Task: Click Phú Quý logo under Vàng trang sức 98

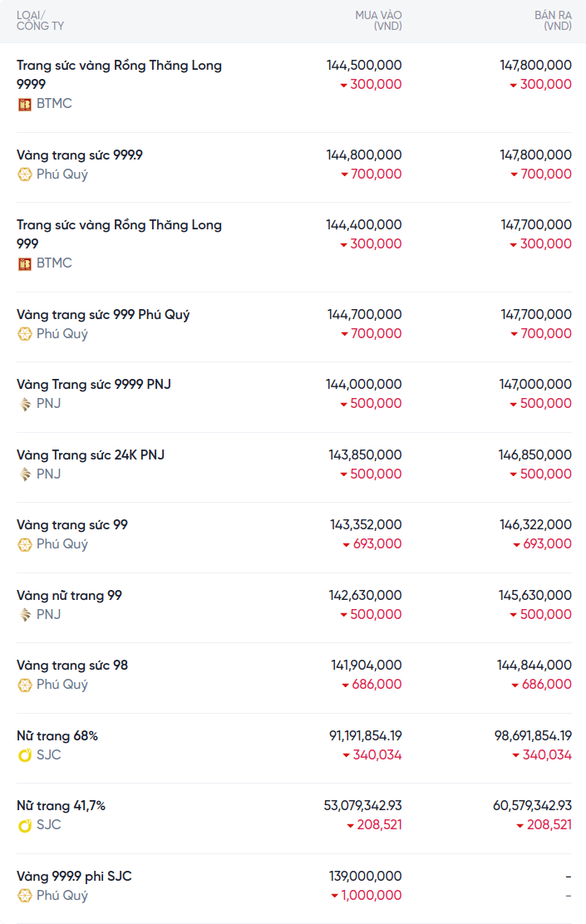Action: (25, 685)
